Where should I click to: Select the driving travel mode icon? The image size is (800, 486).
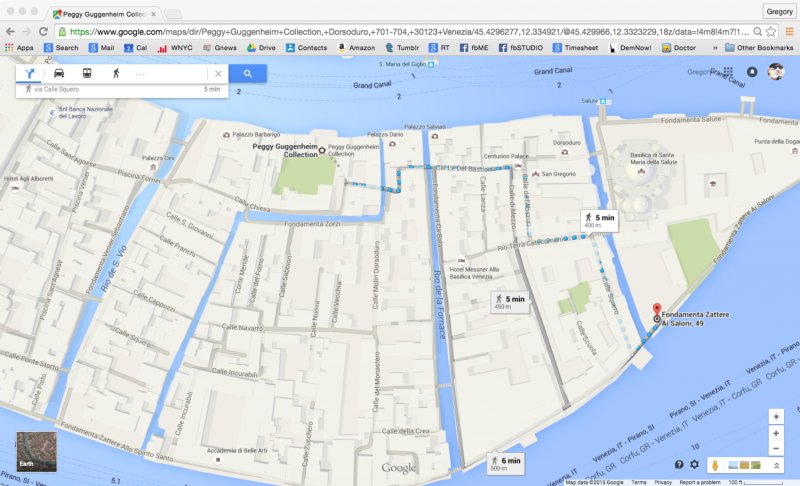click(59, 73)
